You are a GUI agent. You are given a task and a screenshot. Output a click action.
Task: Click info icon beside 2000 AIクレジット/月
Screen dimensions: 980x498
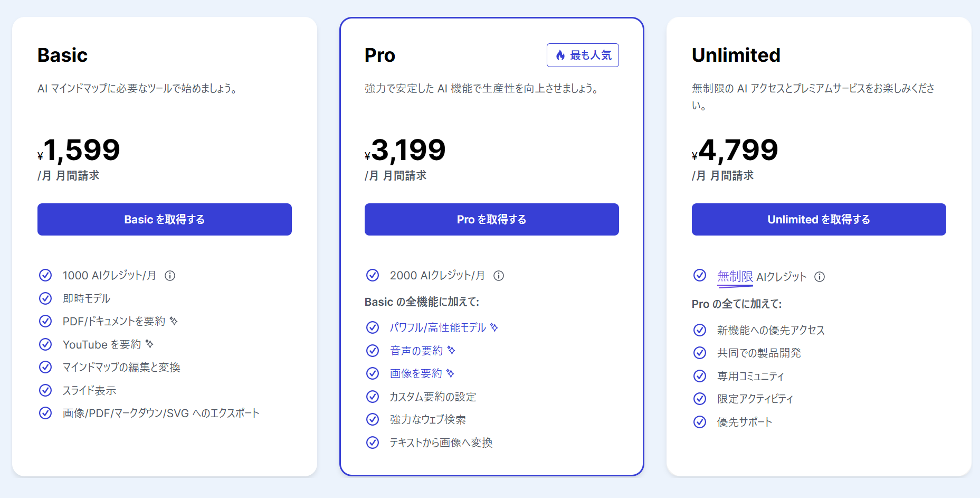[x=499, y=276]
